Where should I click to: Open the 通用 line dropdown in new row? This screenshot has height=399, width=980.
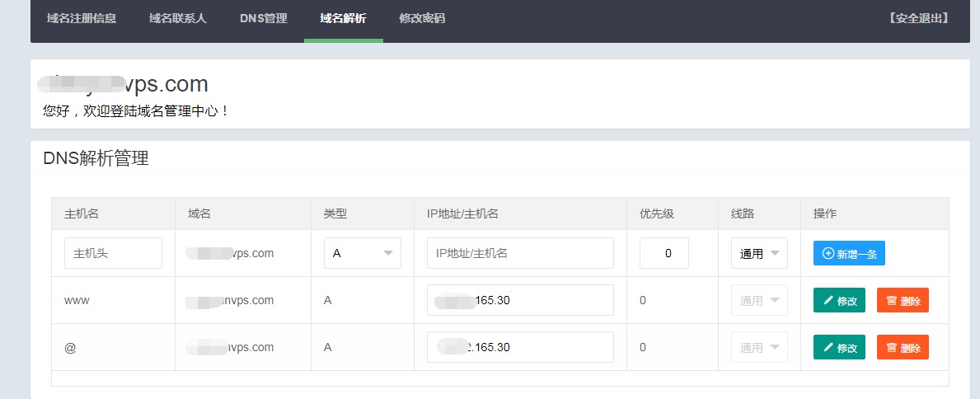[x=758, y=253]
